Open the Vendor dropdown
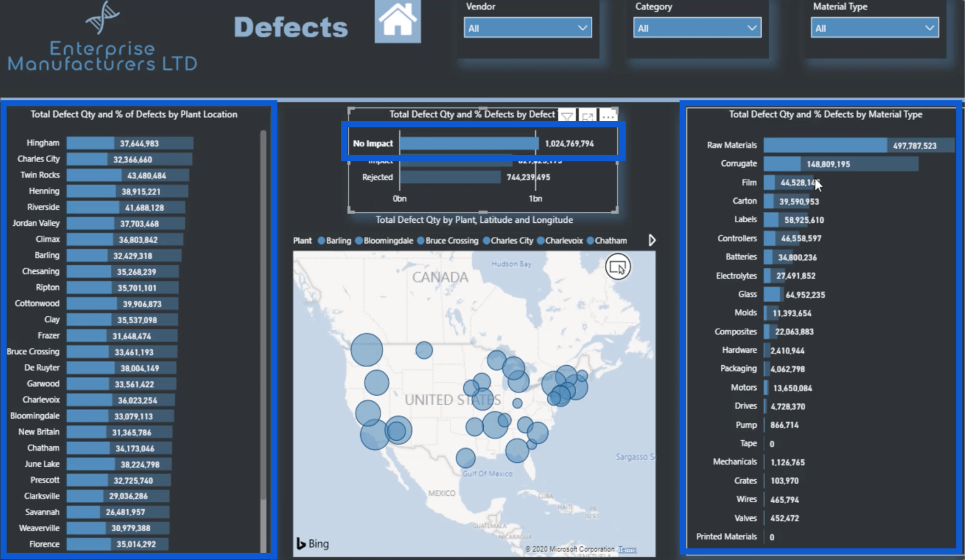Screen dimensions: 965x560 (528, 28)
